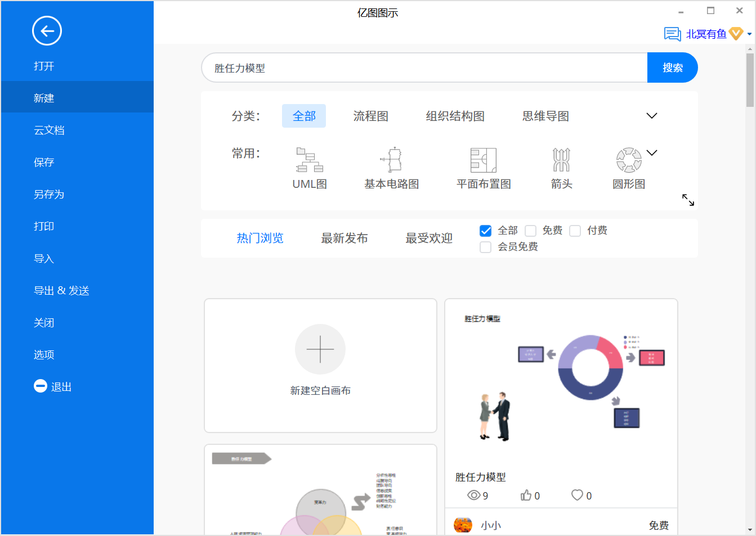Select the 另存为 menu item
This screenshot has width=756, height=536.
(x=77, y=194)
